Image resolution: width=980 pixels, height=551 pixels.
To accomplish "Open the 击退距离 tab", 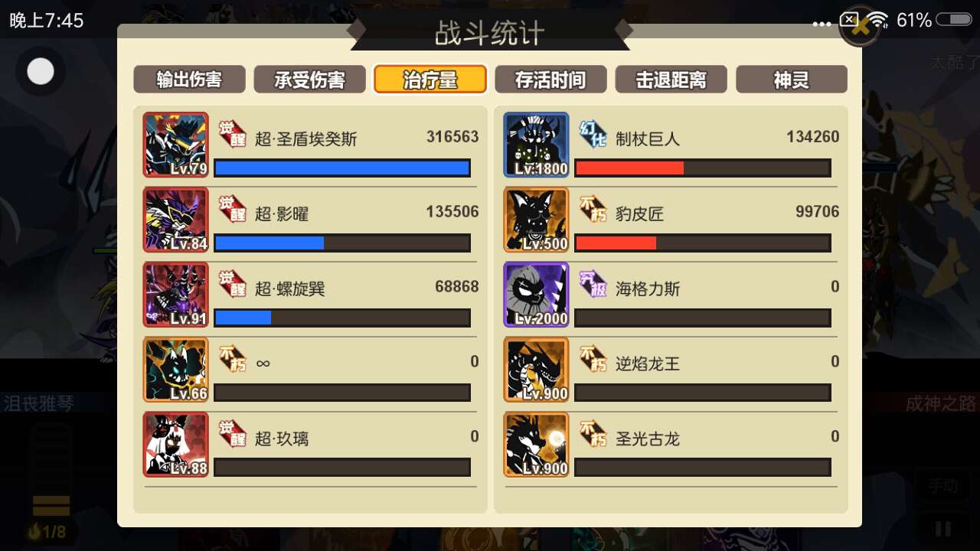I will pos(671,80).
